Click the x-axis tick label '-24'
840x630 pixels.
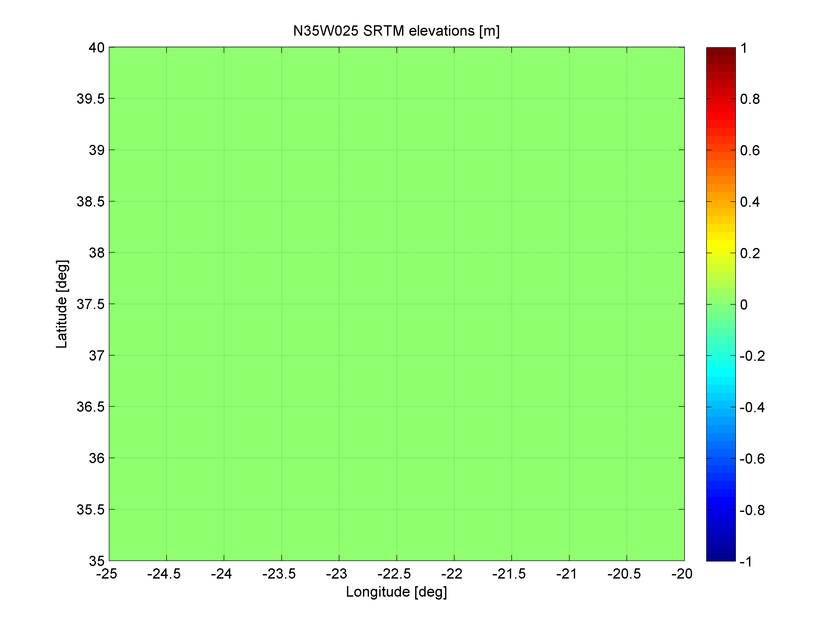tap(221, 574)
